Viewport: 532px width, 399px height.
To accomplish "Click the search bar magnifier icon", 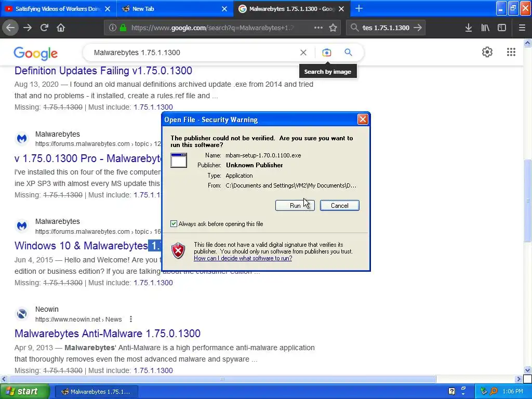I will [354, 28].
